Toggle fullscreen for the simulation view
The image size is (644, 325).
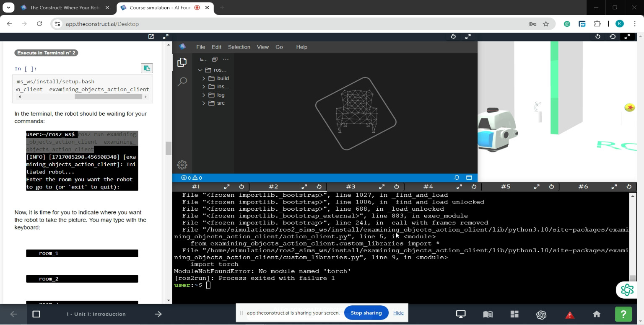click(x=627, y=36)
